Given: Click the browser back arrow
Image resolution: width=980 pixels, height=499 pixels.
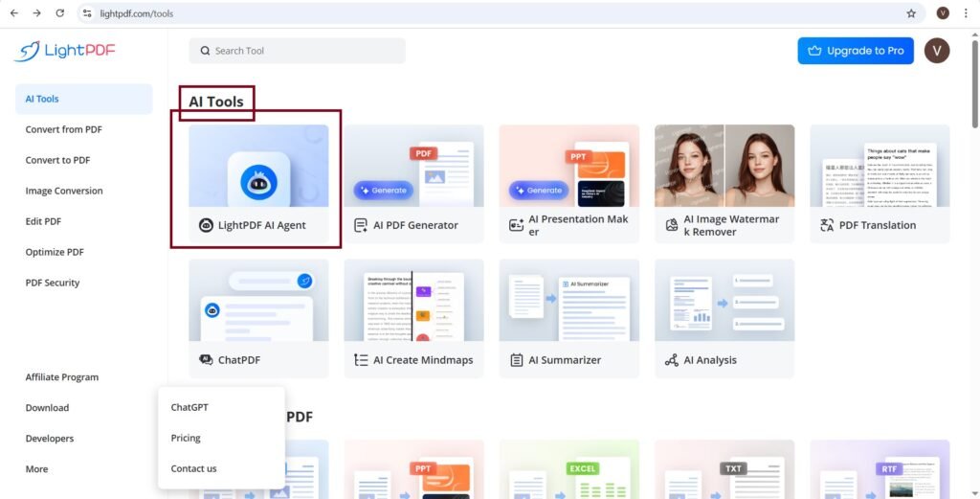Looking at the screenshot, I should (x=13, y=13).
